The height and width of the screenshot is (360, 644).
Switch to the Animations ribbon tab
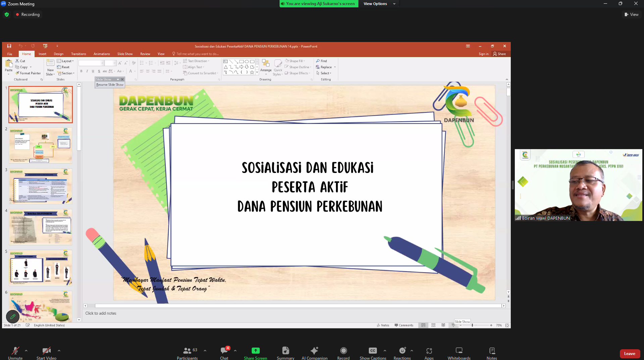tap(101, 54)
